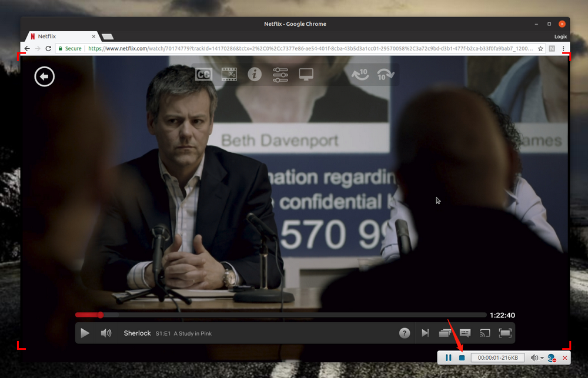This screenshot has height=378, width=588.
Task: Toggle closed captions with the CC icon
Action: pyautogui.click(x=203, y=74)
